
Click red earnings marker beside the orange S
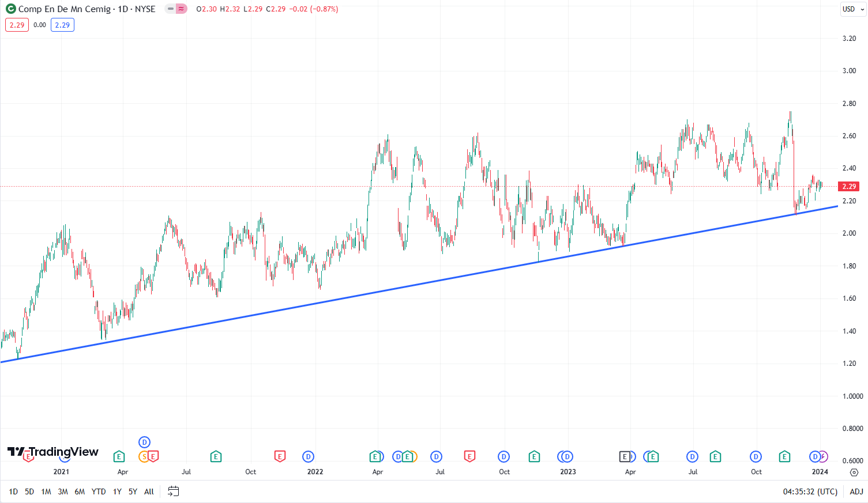pyautogui.click(x=153, y=457)
